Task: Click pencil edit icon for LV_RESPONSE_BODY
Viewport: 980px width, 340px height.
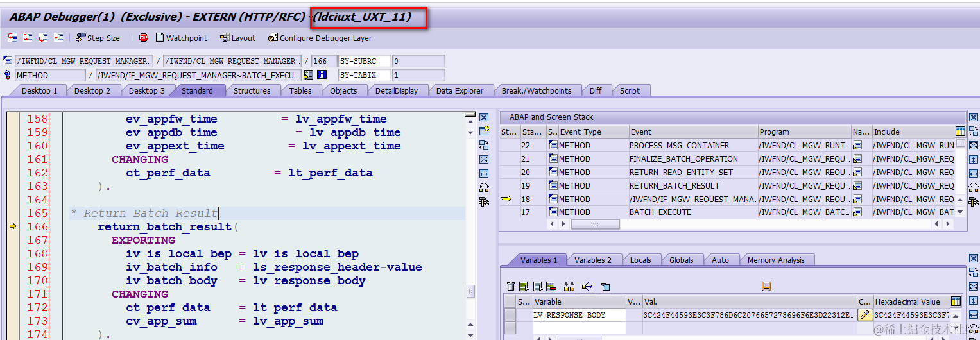Action: coord(864,315)
